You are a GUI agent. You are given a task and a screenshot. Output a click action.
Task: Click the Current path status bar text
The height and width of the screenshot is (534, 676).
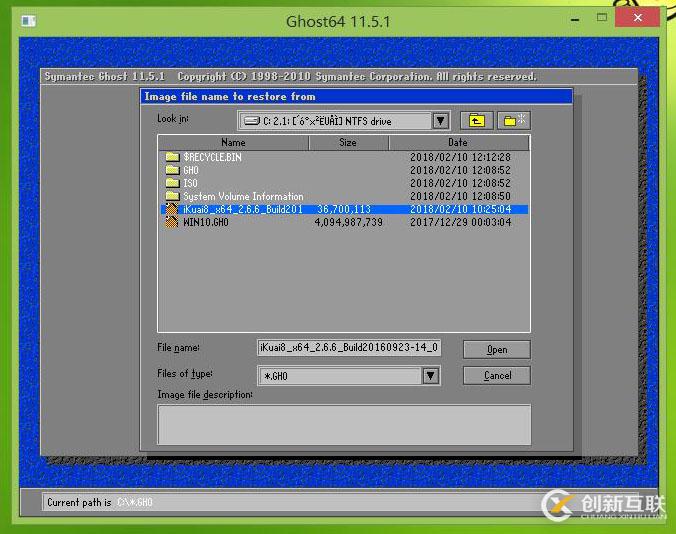(x=100, y=502)
